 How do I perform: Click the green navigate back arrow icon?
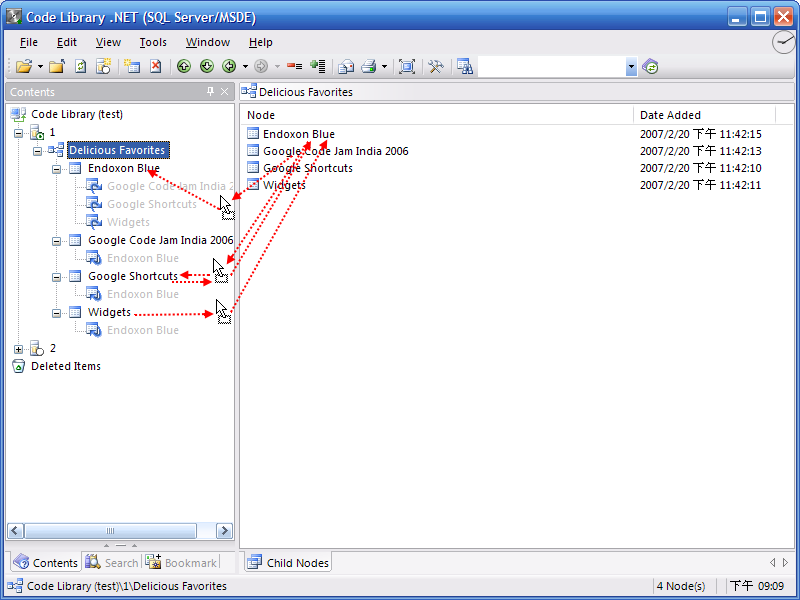(229, 66)
